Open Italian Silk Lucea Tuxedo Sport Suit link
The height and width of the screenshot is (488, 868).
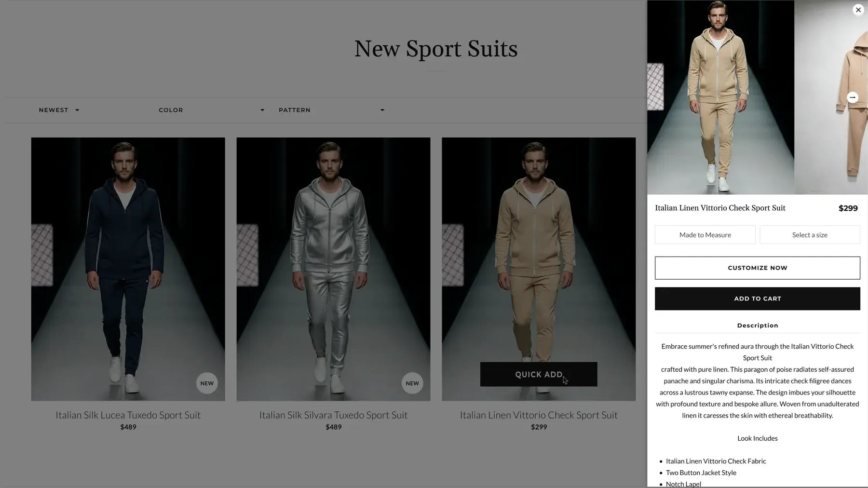[x=128, y=415]
